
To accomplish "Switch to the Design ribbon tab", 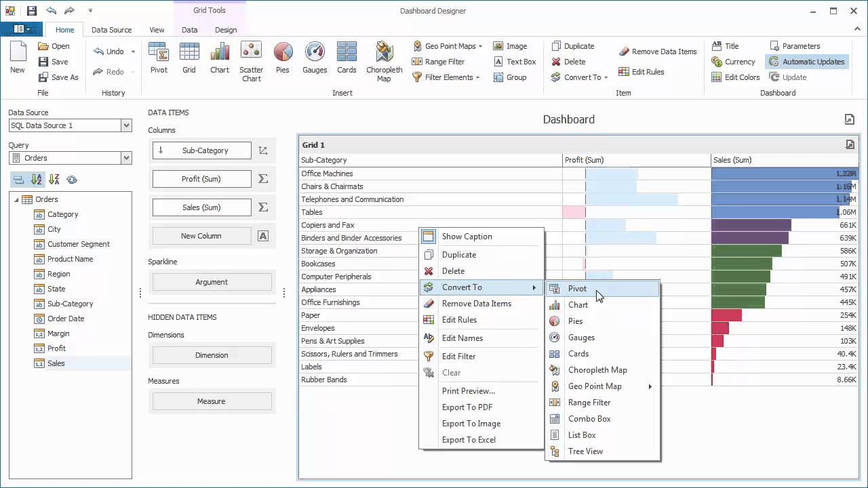I will pyautogui.click(x=226, y=30).
